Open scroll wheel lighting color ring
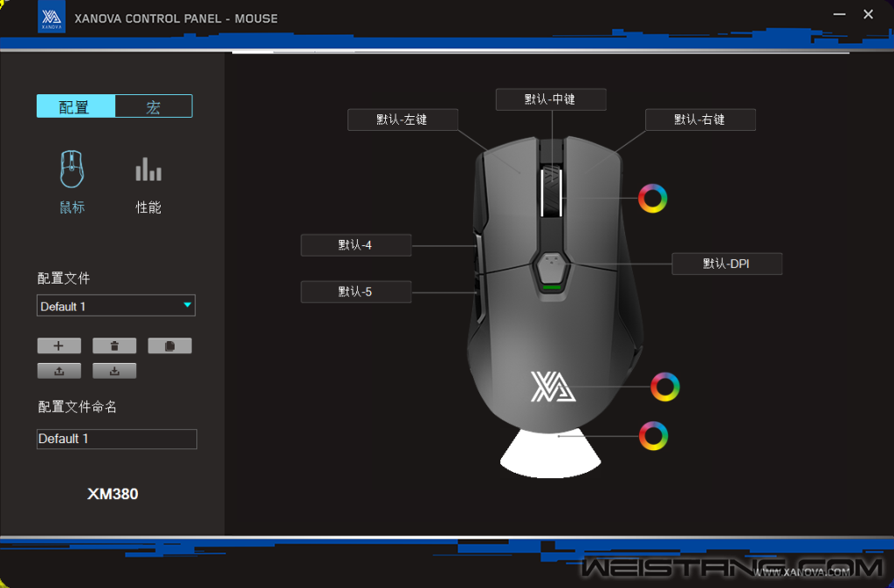Viewport: 894px width, 588px height. (652, 198)
